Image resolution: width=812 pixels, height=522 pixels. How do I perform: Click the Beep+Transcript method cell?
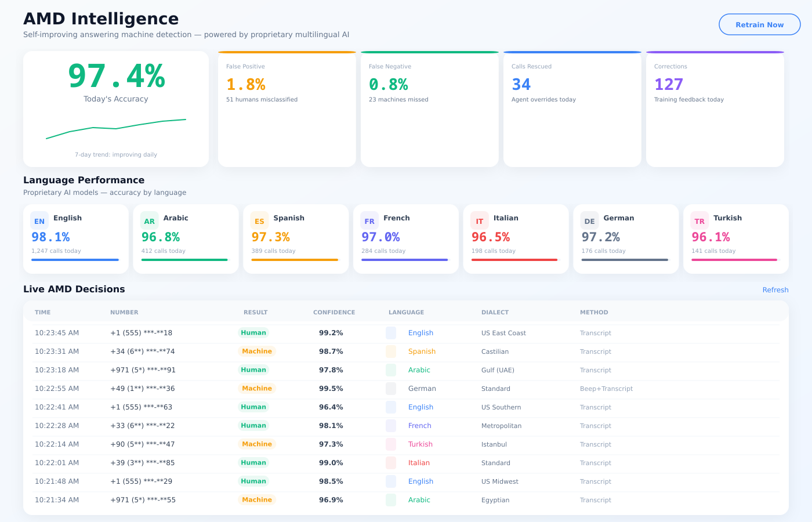607,389
